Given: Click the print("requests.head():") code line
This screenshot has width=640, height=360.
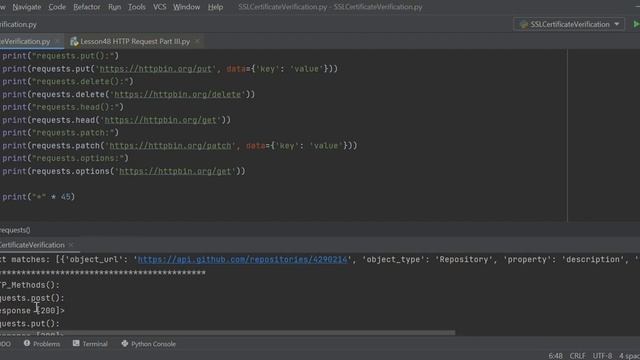Looking at the screenshot, I should [63, 107].
